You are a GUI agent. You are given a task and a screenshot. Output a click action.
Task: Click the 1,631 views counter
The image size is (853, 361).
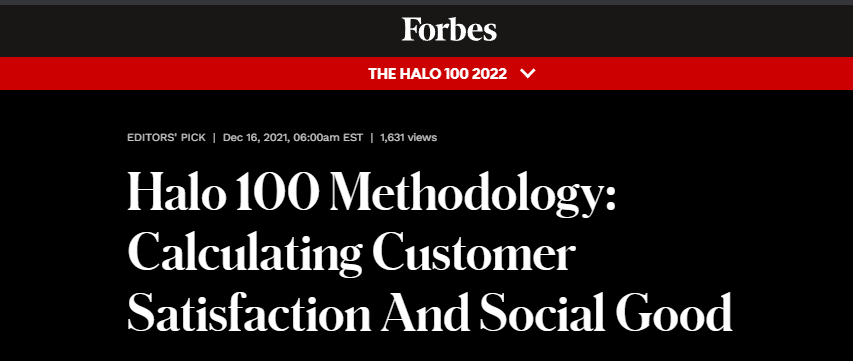(409, 138)
